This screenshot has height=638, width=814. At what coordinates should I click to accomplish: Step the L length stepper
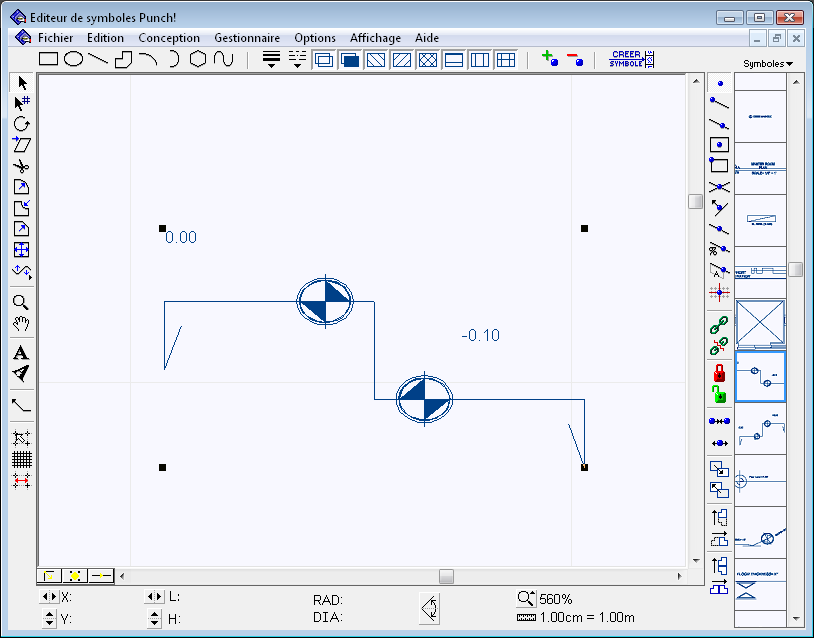(x=154, y=596)
